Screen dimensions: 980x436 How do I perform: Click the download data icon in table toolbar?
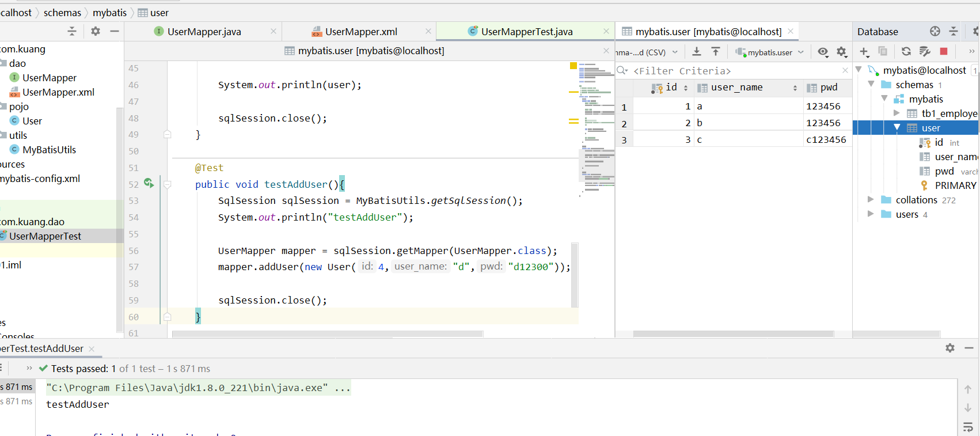coord(697,52)
